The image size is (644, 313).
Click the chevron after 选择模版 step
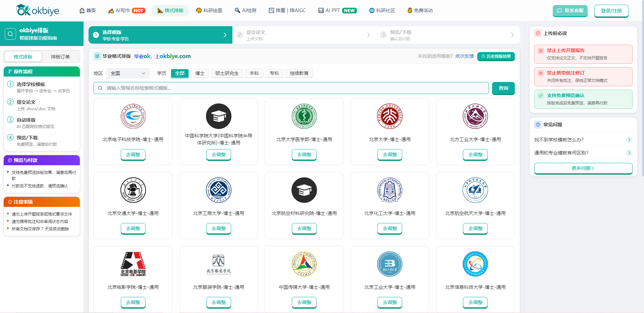point(225,35)
